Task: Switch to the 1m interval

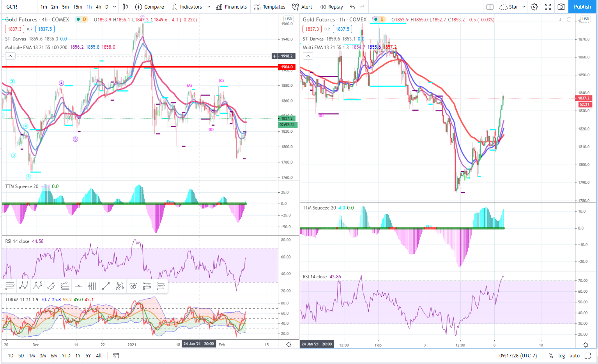Action: [44, 7]
